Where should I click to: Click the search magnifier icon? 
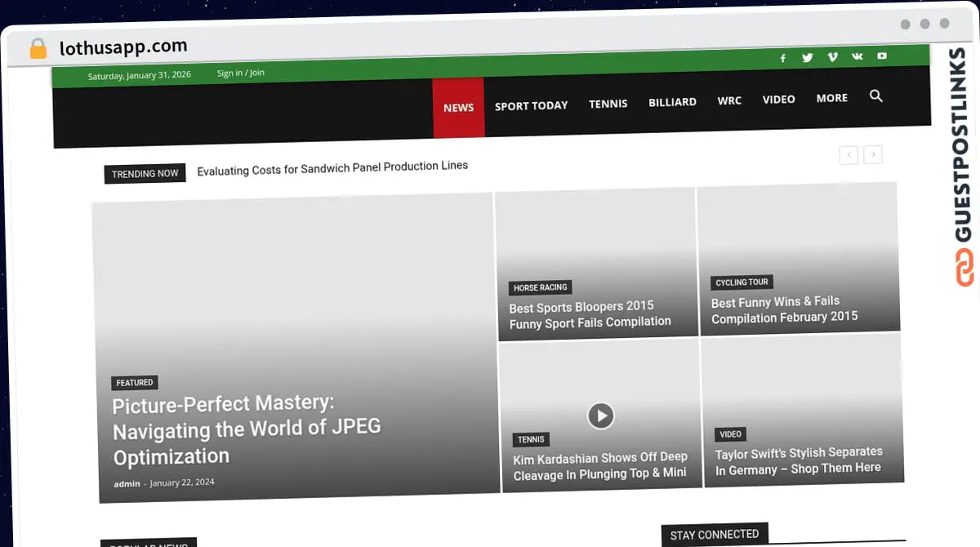tap(876, 96)
